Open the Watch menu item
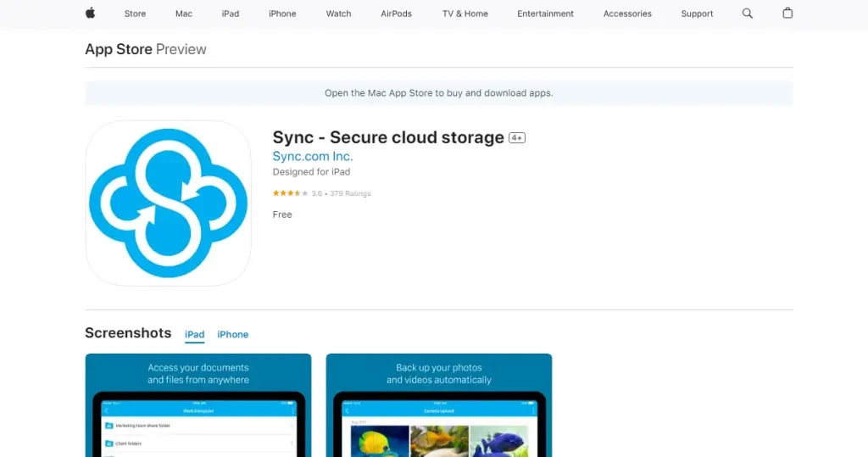This screenshot has height=457, width=868. 338,14
